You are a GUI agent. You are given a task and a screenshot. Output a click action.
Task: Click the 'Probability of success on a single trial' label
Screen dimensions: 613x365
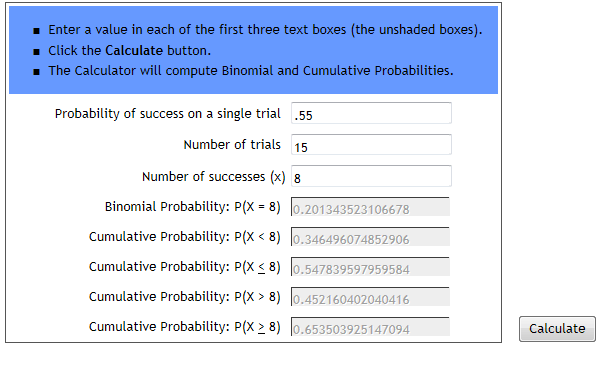pos(168,114)
